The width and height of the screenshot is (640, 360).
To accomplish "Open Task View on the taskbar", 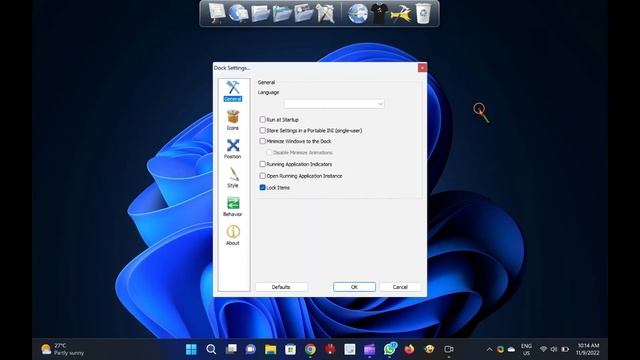I will [x=231, y=349].
